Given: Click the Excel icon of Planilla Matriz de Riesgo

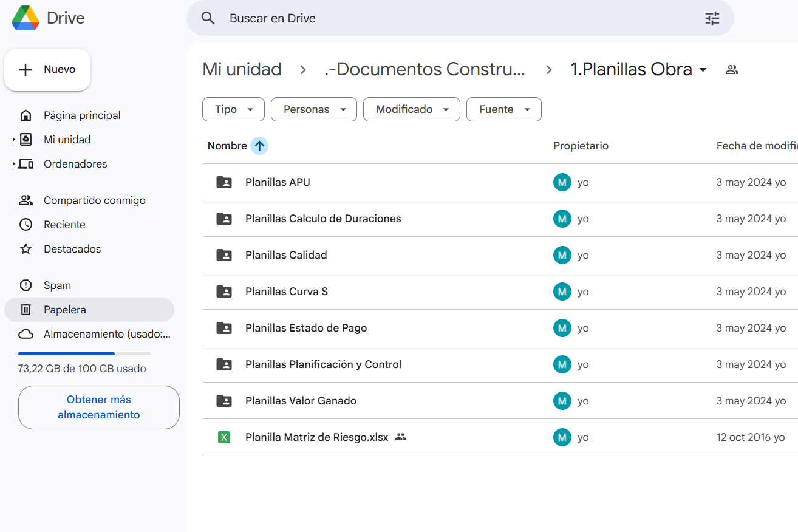Looking at the screenshot, I should point(224,437).
